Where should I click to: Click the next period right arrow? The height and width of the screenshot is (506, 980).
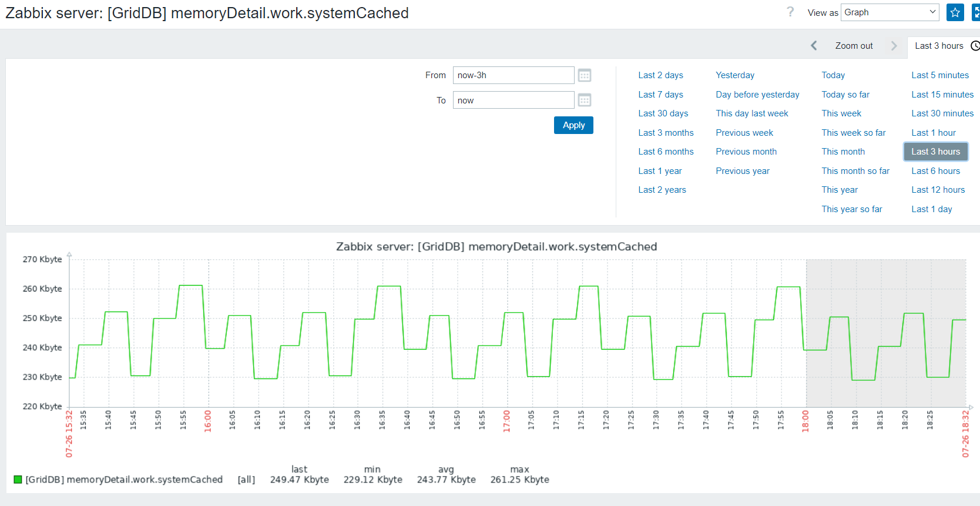[x=894, y=46]
